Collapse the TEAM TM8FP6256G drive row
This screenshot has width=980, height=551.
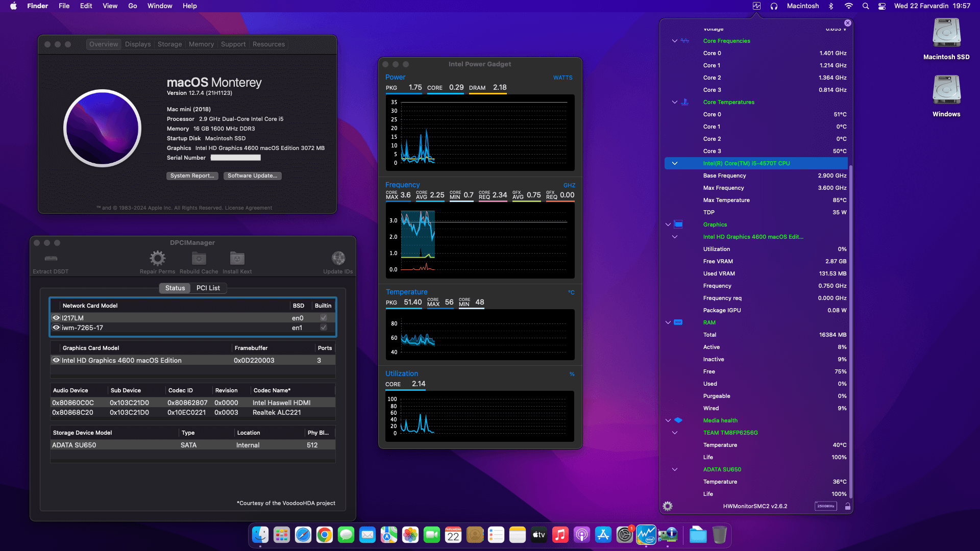pos(675,433)
